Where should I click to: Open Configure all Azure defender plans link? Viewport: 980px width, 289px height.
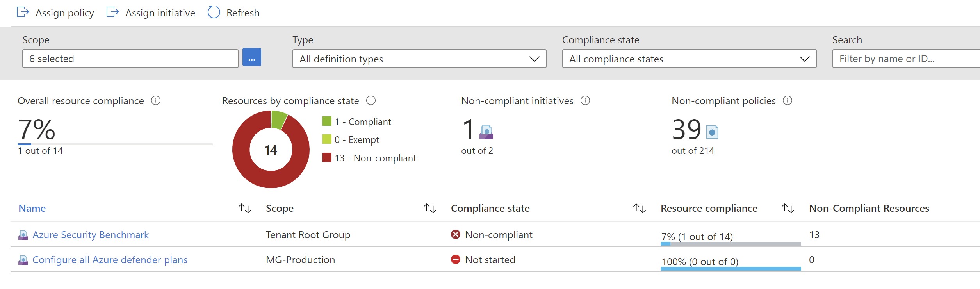coord(110,260)
